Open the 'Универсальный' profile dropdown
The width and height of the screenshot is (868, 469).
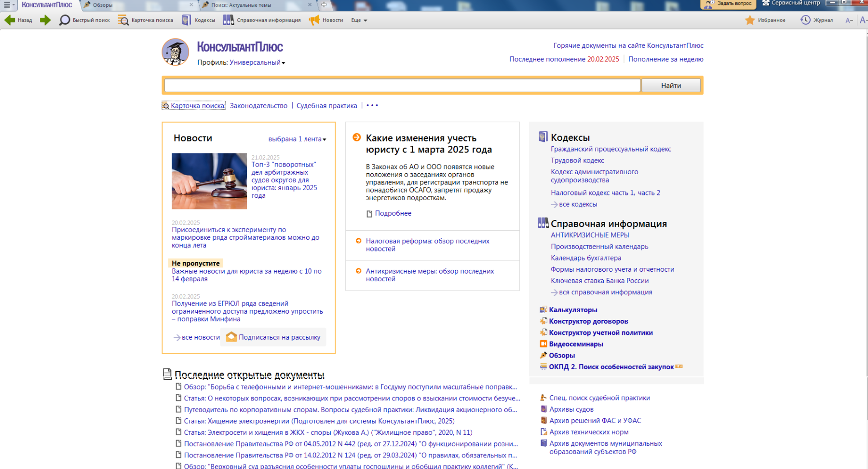click(257, 63)
